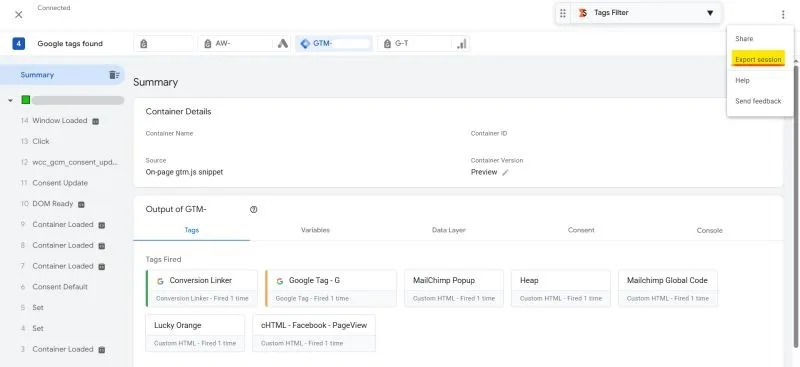Click the 4 Google tags found badge
This screenshot has height=367, width=800.
coord(19,44)
